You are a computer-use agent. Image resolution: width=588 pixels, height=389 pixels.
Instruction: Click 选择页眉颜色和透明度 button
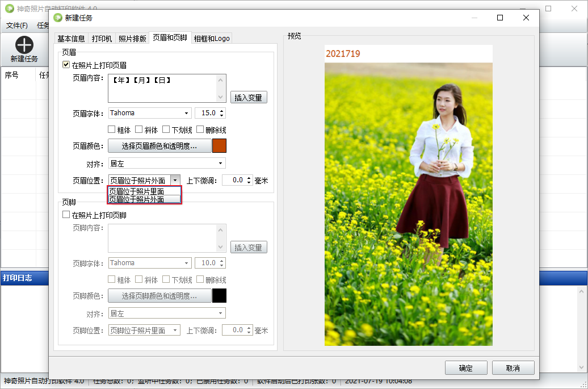coord(159,146)
